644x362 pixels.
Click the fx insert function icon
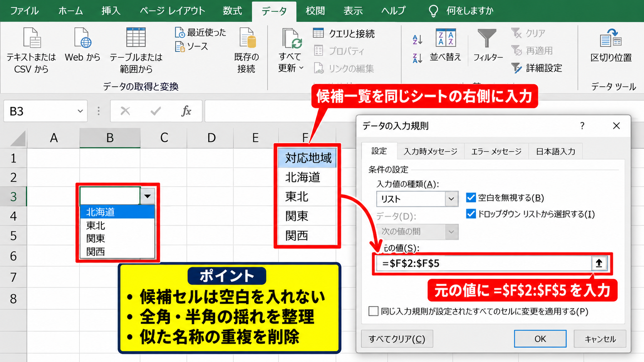[186, 111]
